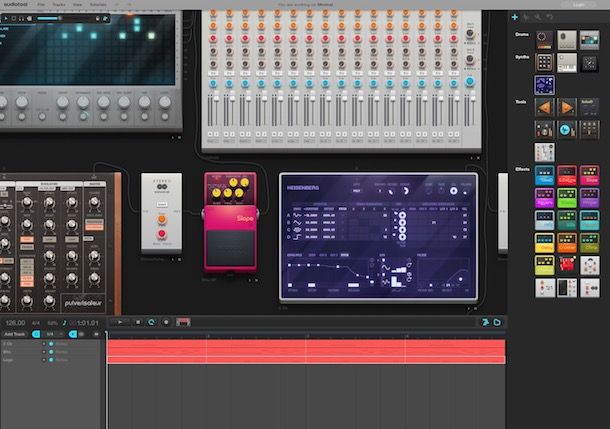610x429 pixels.
Task: Start playback with the transport play button
Action: point(120,322)
